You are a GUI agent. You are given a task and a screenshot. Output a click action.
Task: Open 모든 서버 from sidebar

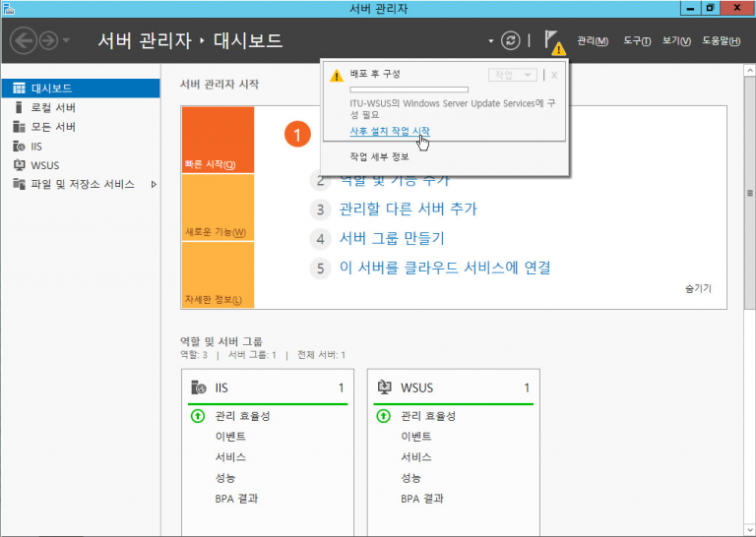[52, 127]
